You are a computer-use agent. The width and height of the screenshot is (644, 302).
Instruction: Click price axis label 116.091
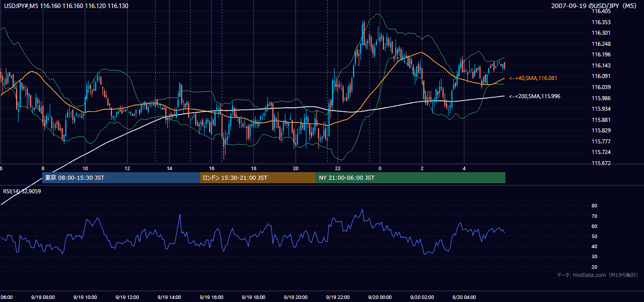point(601,77)
